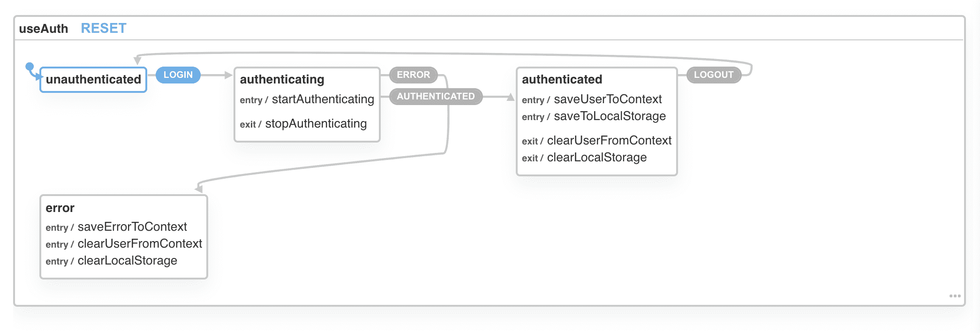Open the three-dot options icon
The height and width of the screenshot is (333, 980).
tap(955, 296)
